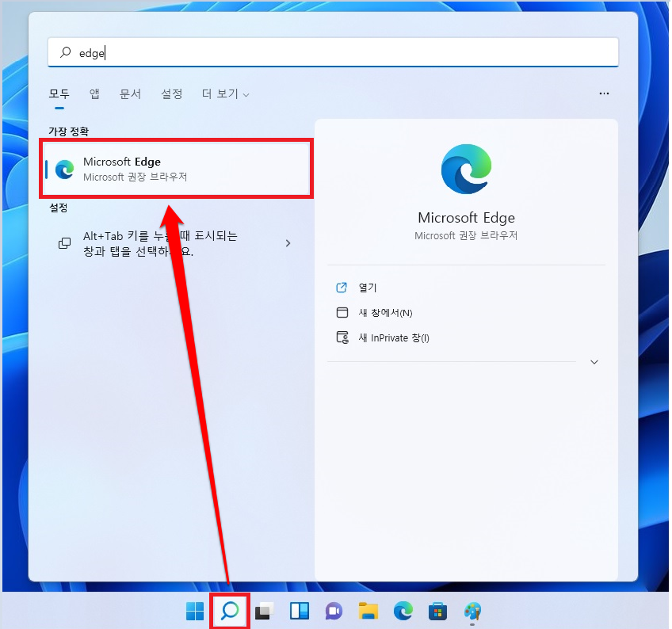Viewport: 672px width, 629px height.
Task: Open the Alt+Tab 키를 누를 때 setting result
Action: point(177,243)
